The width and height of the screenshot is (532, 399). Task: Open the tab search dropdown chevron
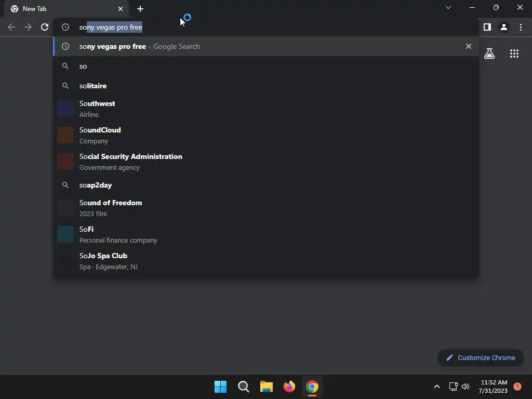tap(448, 7)
